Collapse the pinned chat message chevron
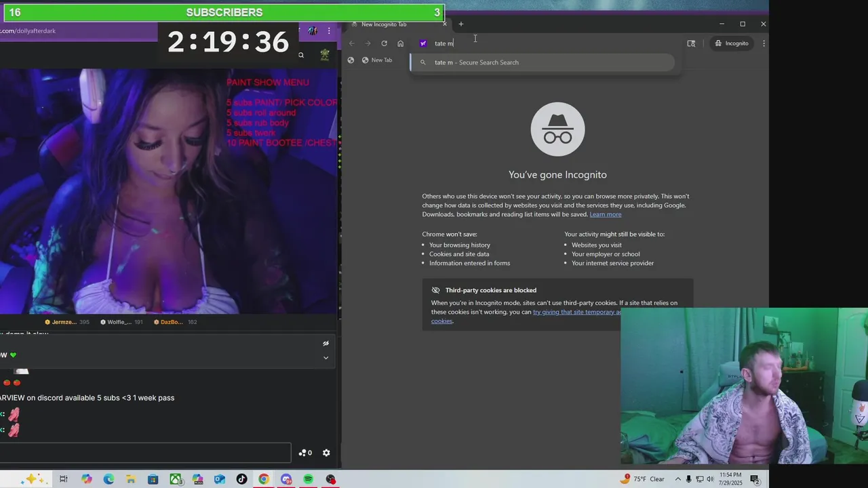Viewport: 868px width, 488px height. click(325, 358)
